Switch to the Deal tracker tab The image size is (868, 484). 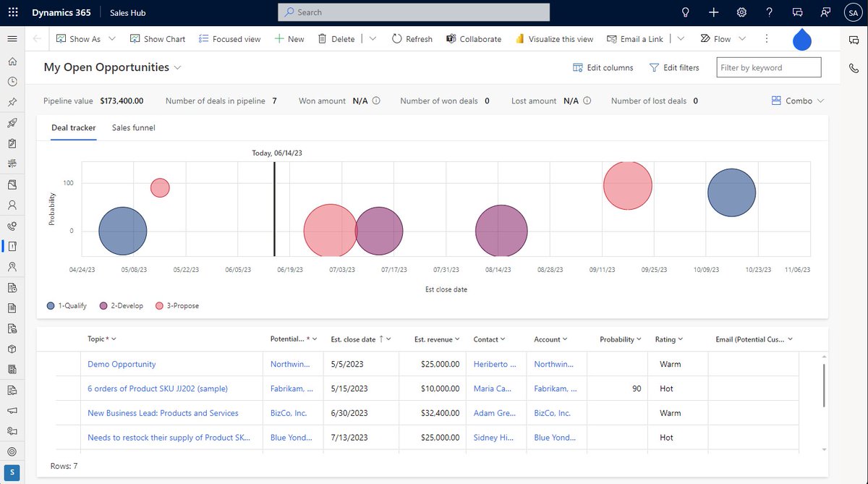(74, 128)
